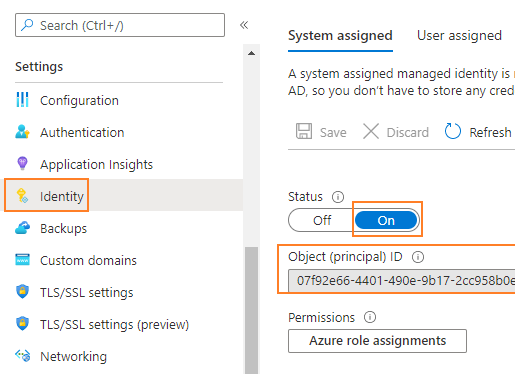The width and height of the screenshot is (515, 374).
Task: Click the Identity key icon
Action: [x=22, y=195]
